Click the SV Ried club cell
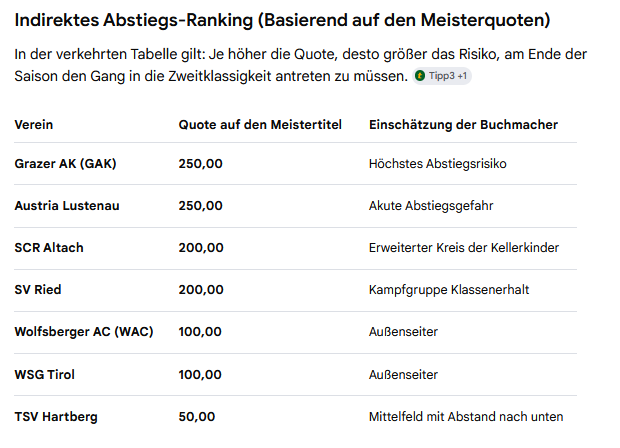Image resolution: width=620 pixels, height=448 pixels. (x=38, y=289)
